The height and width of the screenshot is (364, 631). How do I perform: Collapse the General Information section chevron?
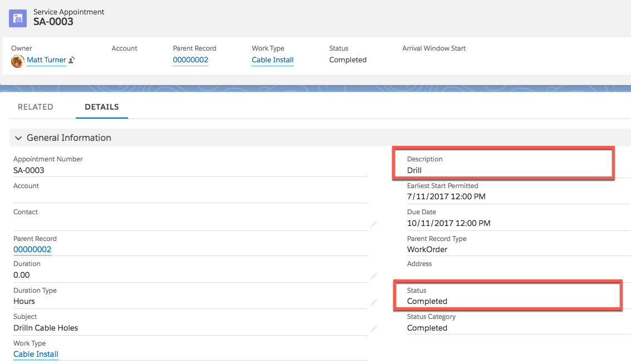pos(18,138)
